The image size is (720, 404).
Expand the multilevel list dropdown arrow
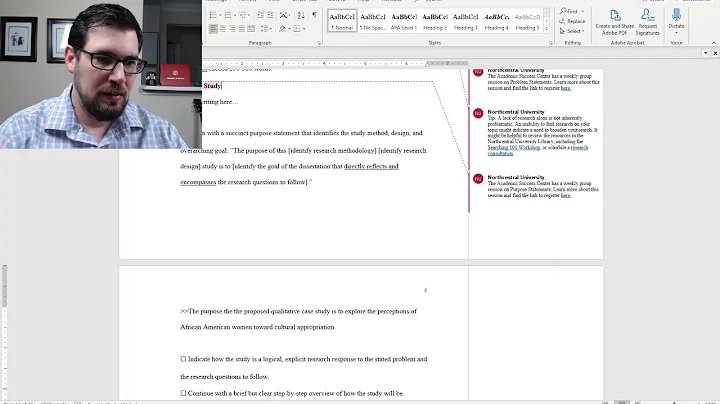249,15
